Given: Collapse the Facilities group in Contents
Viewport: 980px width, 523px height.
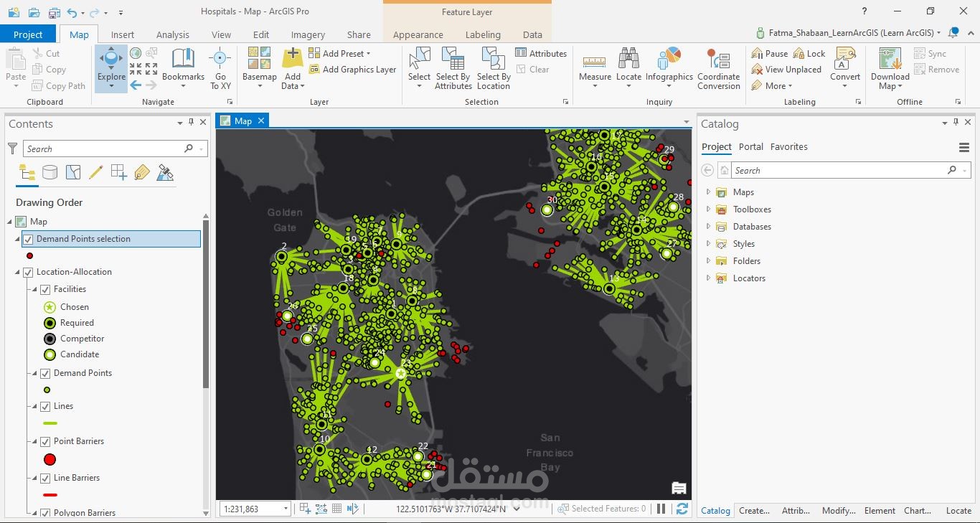Looking at the screenshot, I should pyautogui.click(x=33, y=289).
